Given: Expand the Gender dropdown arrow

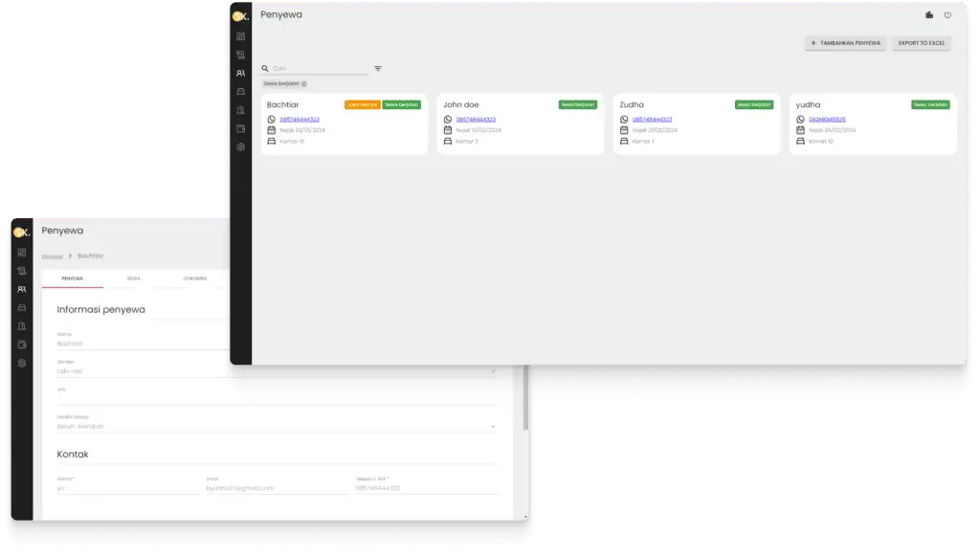Looking at the screenshot, I should click(x=494, y=370).
